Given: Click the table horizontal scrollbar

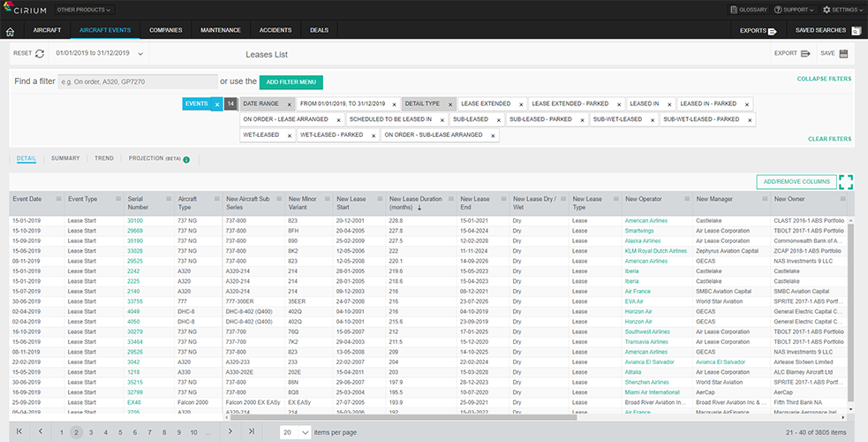Looking at the screenshot, I should pyautogui.click(x=404, y=417).
